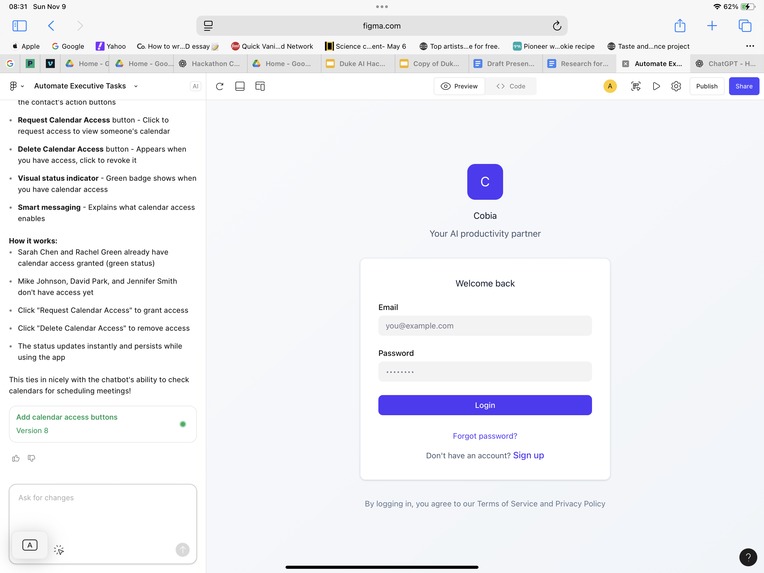Open page settings icon in address bar
The height and width of the screenshot is (573, 764).
click(208, 26)
